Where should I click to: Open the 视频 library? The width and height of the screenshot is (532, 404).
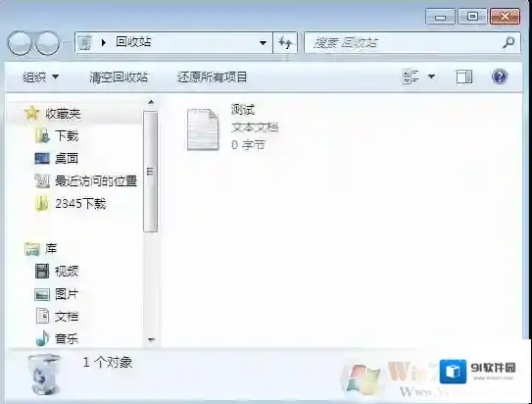(67, 272)
